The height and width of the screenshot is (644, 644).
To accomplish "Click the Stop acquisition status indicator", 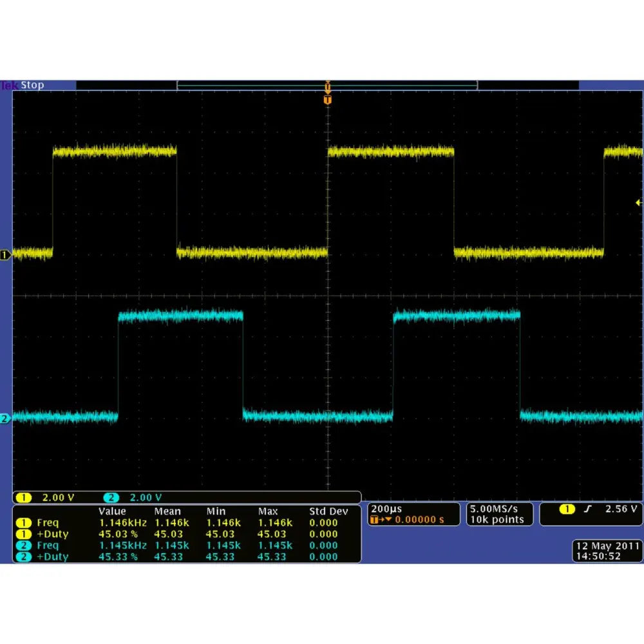I will tap(32, 86).
